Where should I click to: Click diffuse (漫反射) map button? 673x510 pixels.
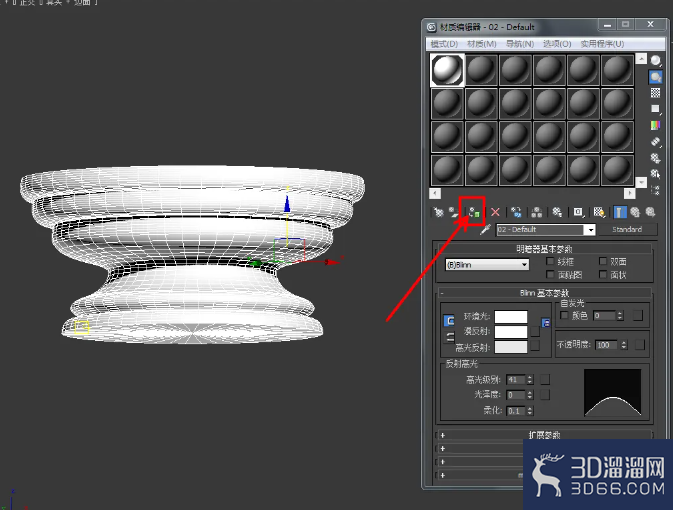click(x=535, y=331)
